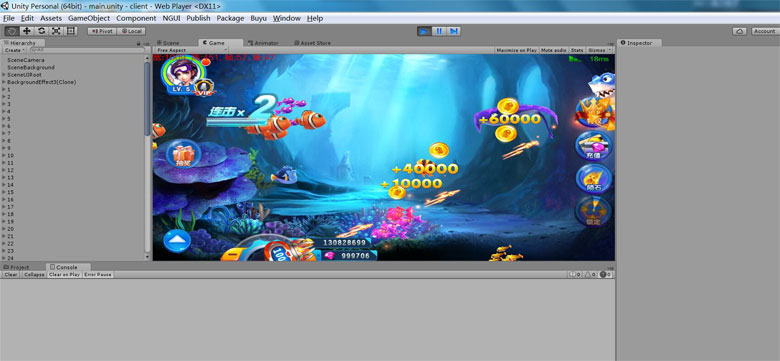Click the Console Clear button

point(11,274)
